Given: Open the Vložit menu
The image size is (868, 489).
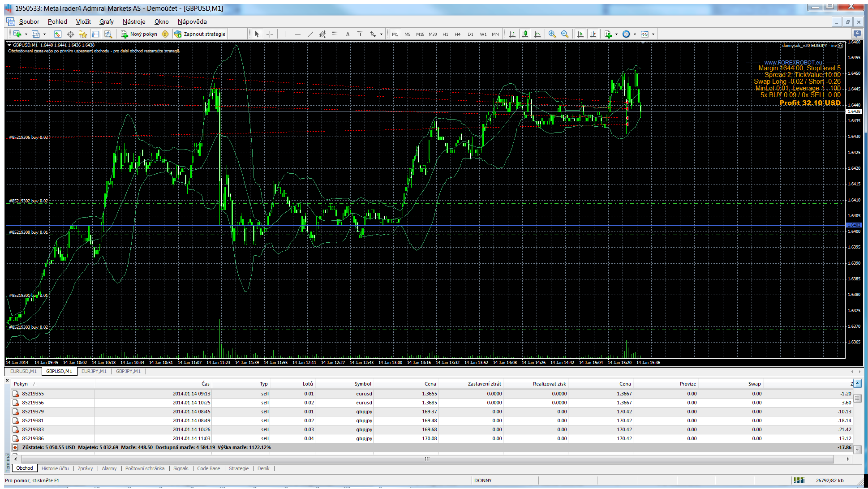Looking at the screenshot, I should point(83,21).
